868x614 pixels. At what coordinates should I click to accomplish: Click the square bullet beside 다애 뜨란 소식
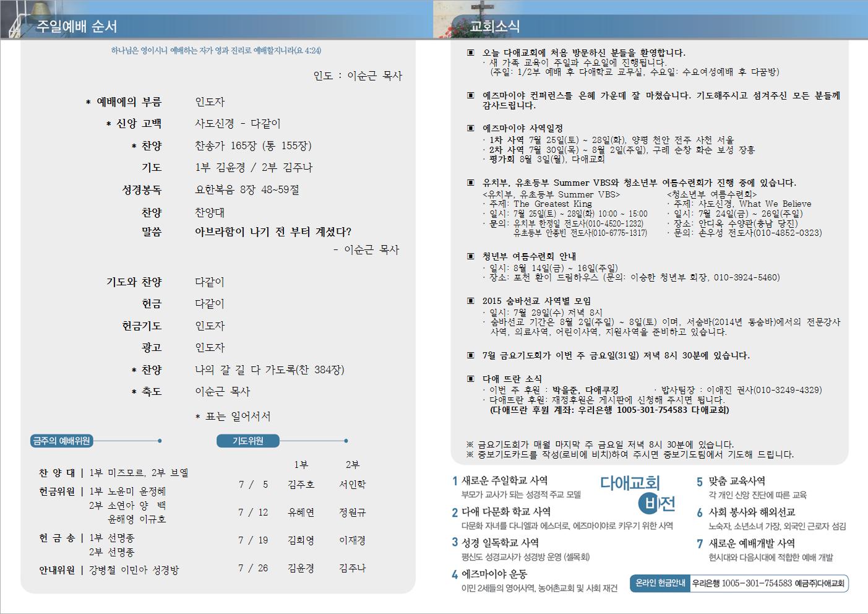(x=471, y=379)
